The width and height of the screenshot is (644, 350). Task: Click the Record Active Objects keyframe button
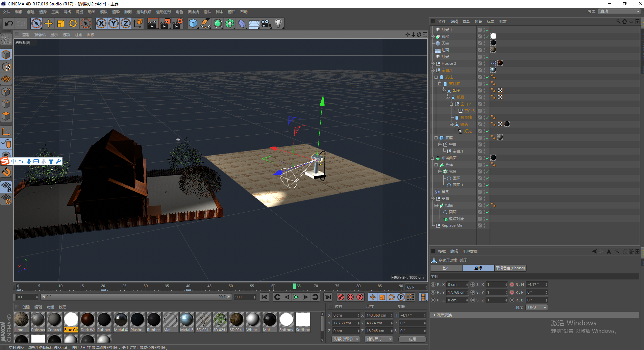(x=341, y=297)
